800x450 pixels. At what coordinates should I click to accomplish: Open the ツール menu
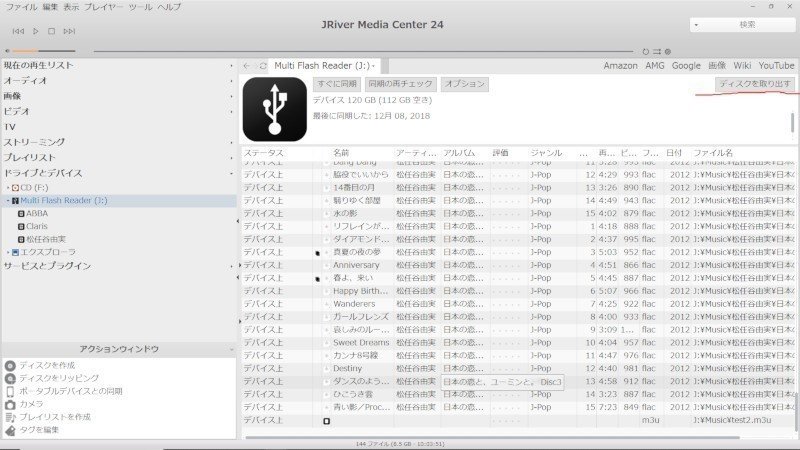point(140,7)
